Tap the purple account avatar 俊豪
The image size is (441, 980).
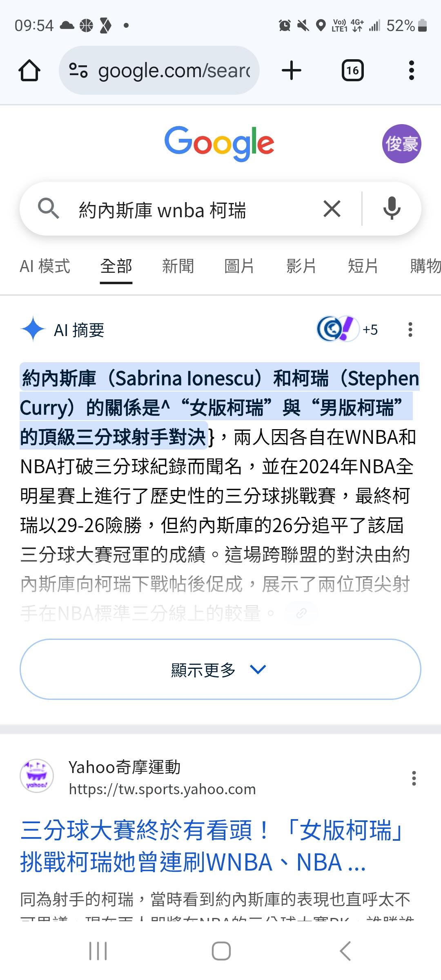[402, 144]
